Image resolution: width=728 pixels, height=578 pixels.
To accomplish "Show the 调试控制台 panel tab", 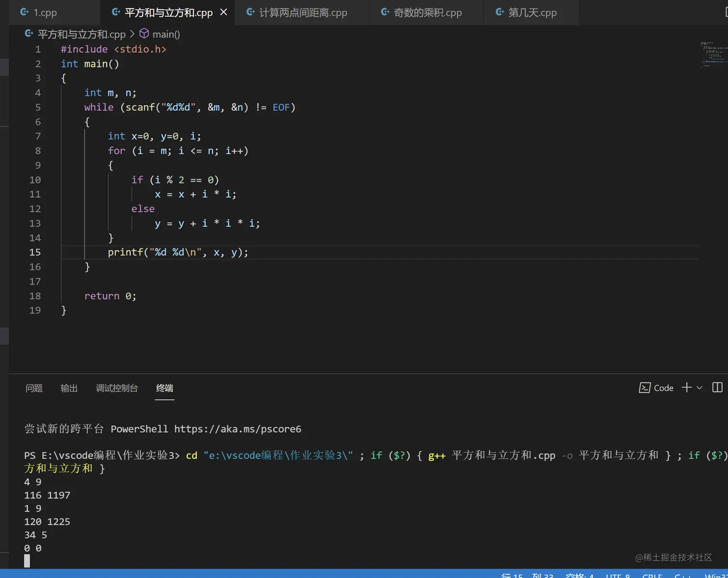I will [x=117, y=388].
